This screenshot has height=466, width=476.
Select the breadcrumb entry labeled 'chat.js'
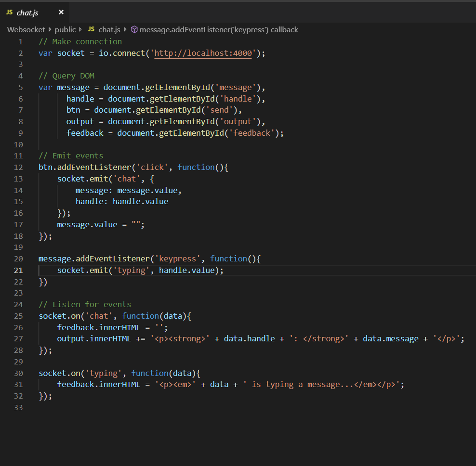point(108,29)
